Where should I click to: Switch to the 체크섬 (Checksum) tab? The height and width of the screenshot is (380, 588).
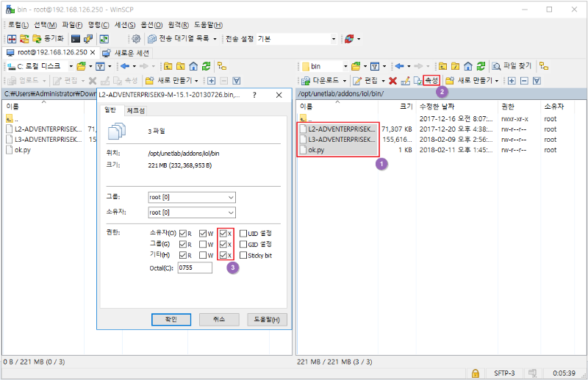click(135, 110)
